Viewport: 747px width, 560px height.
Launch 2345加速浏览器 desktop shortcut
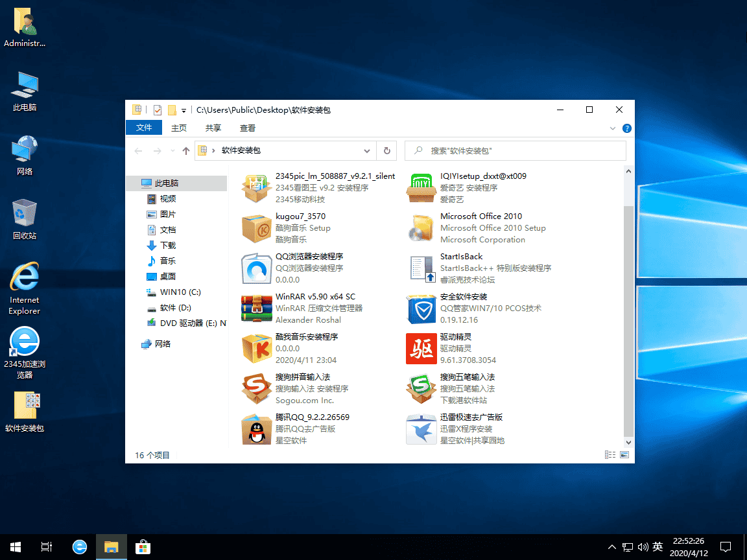click(x=25, y=353)
